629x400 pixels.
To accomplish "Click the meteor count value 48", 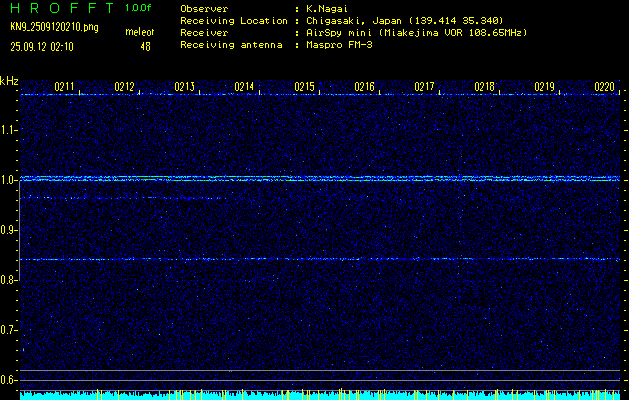I will [145, 47].
